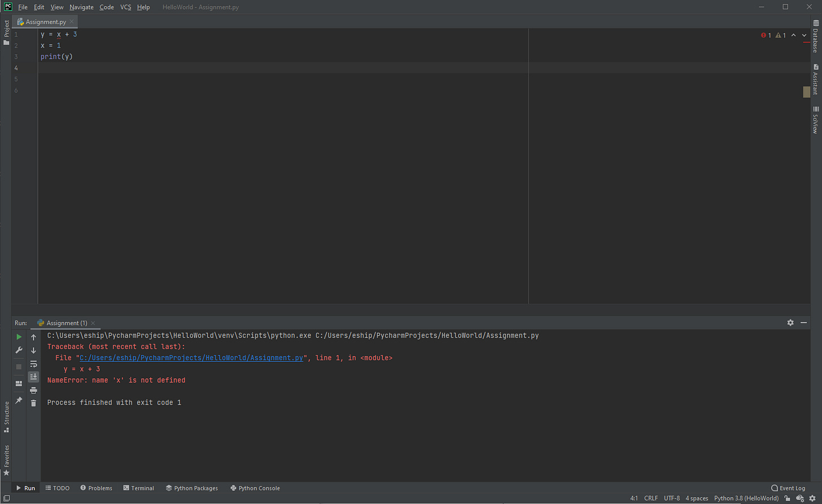Click the yellow warning stripe mark in scrollbar
The image size is (822, 504).
807,92
